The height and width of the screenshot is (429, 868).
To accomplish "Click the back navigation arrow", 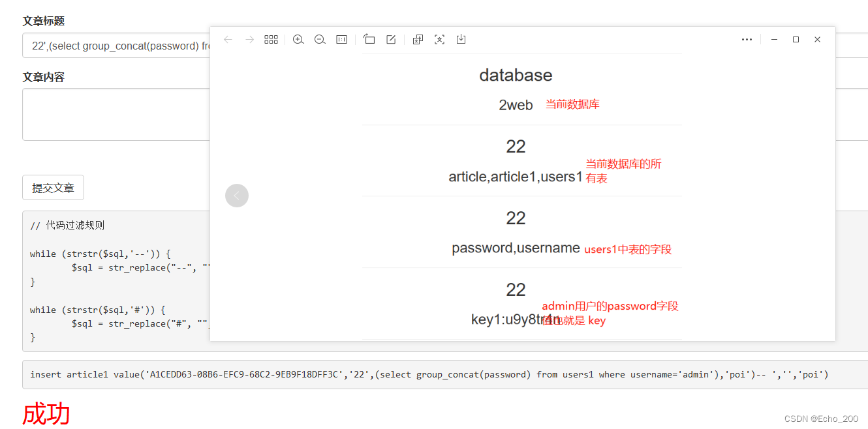I will pyautogui.click(x=228, y=39).
